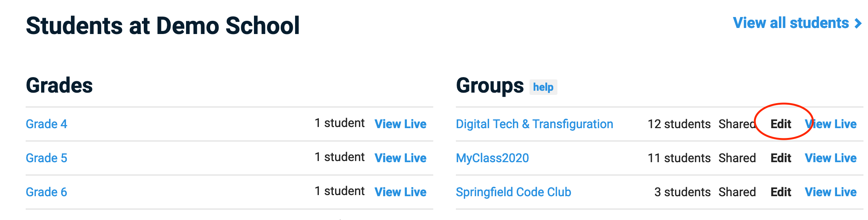The height and width of the screenshot is (220, 868).
Task: Open the Grade 4 student list
Action: [x=46, y=124]
